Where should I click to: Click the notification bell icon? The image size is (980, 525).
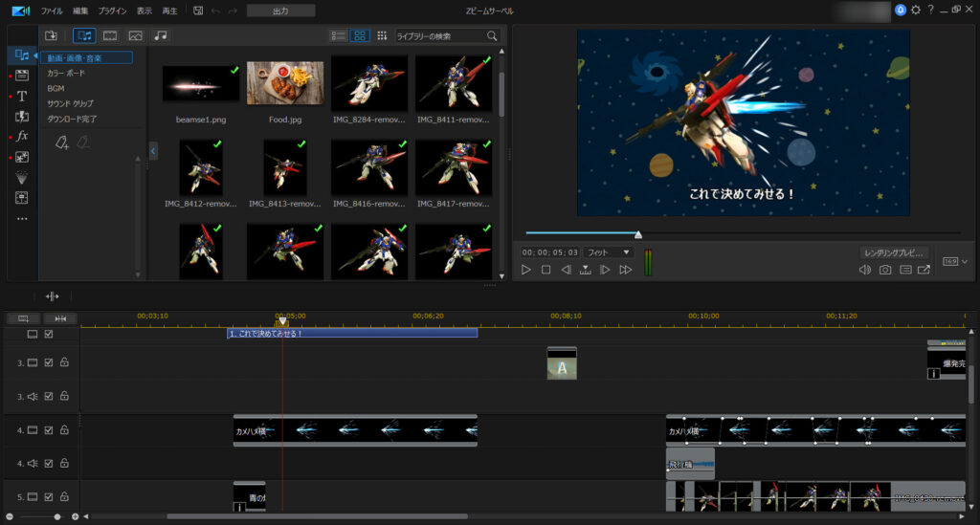coord(901,10)
